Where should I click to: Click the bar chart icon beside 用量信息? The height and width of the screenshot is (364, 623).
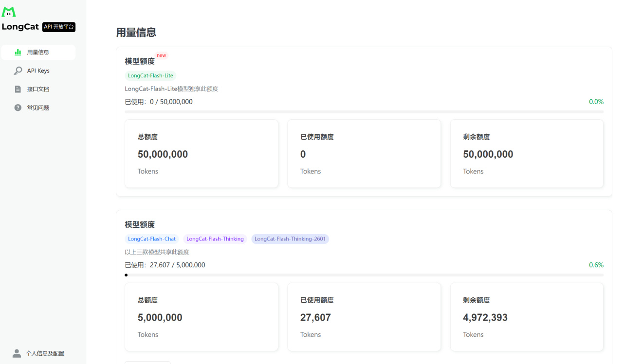[x=18, y=52]
